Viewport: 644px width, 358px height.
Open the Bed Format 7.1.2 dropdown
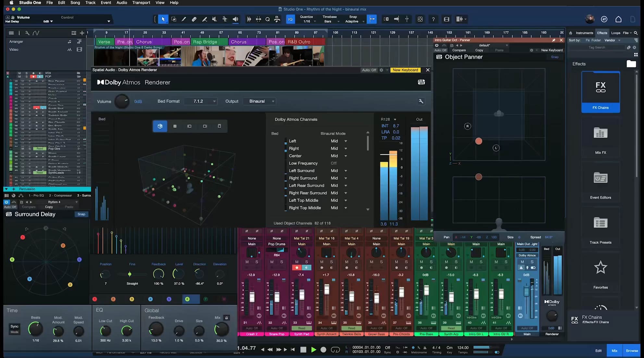201,101
